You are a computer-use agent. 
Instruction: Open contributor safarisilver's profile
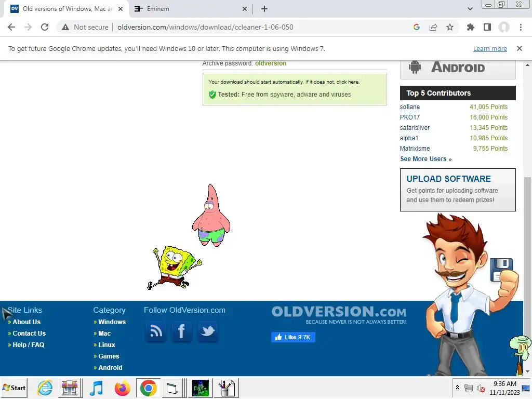pos(415,128)
